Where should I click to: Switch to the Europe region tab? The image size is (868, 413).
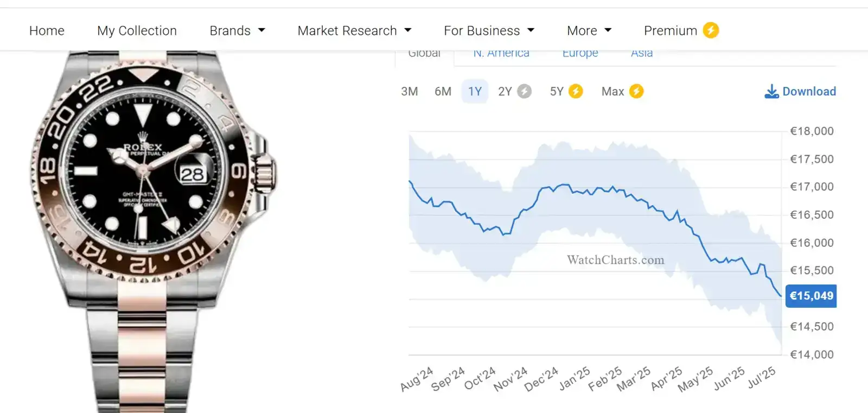coord(580,54)
